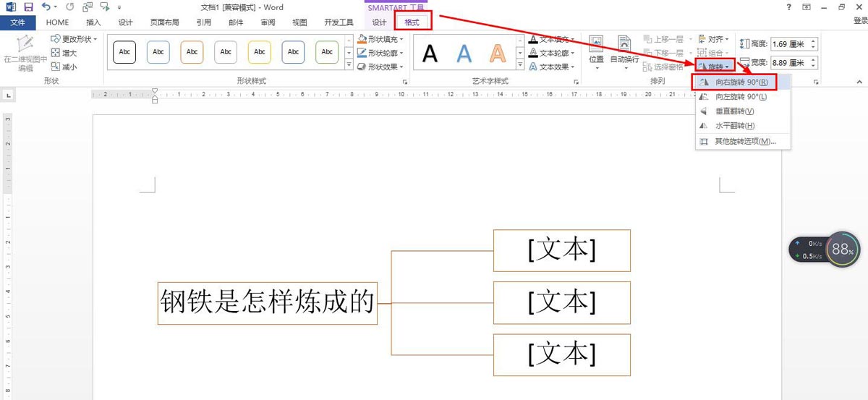Open the 位置 (position) options
Viewport: 868px width, 400px height.
coord(597,53)
